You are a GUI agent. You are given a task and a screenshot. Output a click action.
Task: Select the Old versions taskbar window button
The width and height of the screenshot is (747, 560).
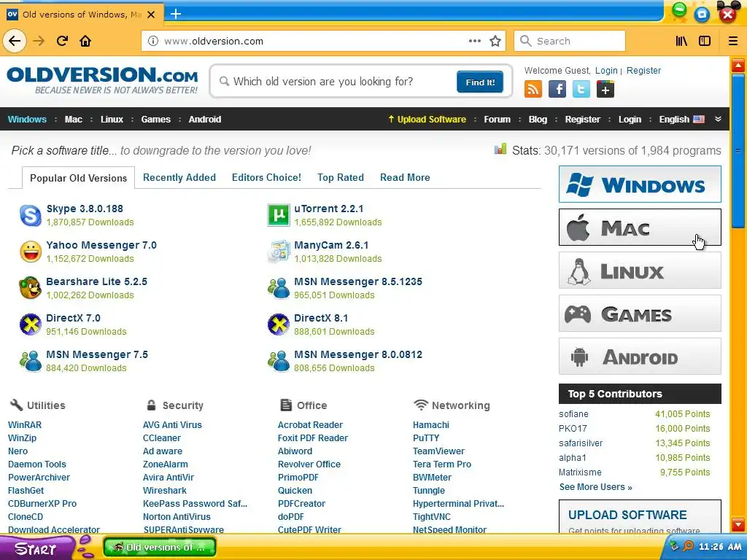(x=160, y=547)
